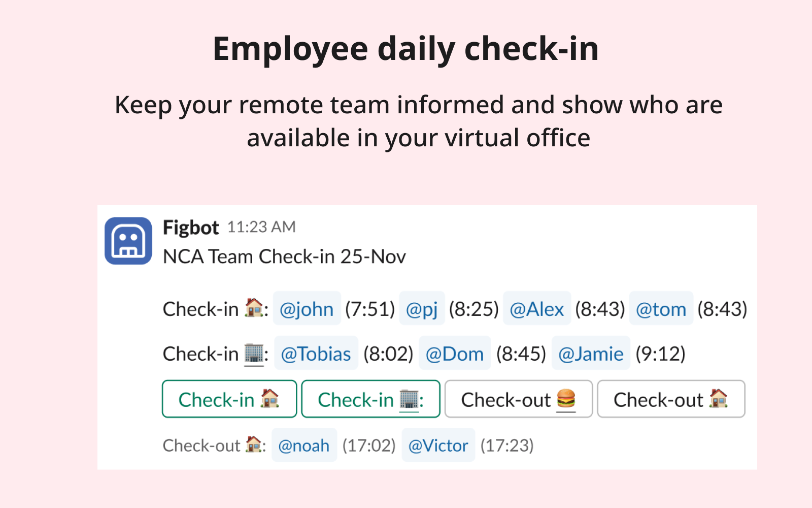This screenshot has height=508, width=812.
Task: Click the @Tobias mention
Action: (316, 354)
